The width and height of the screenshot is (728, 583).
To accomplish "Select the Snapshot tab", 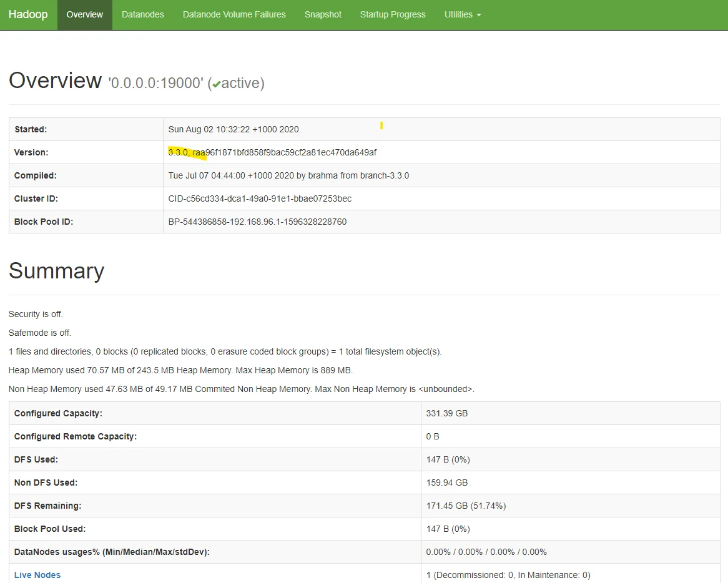I will coord(323,14).
